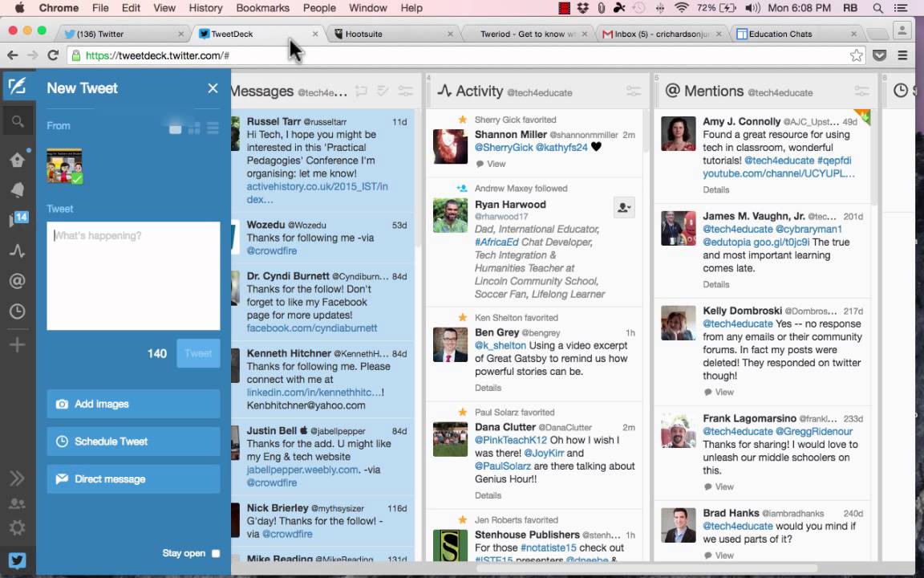
Task: Open Messages column icon with 14 badge
Action: click(x=18, y=219)
